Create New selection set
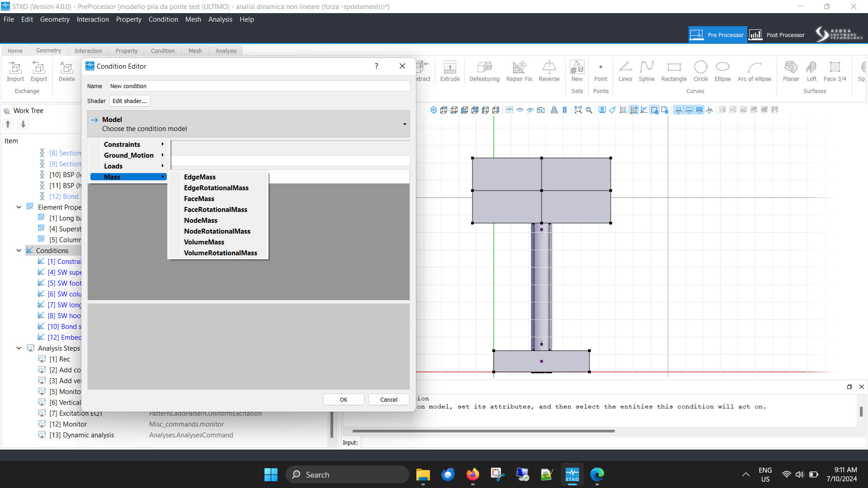Image resolution: width=868 pixels, height=488 pixels. click(x=577, y=71)
